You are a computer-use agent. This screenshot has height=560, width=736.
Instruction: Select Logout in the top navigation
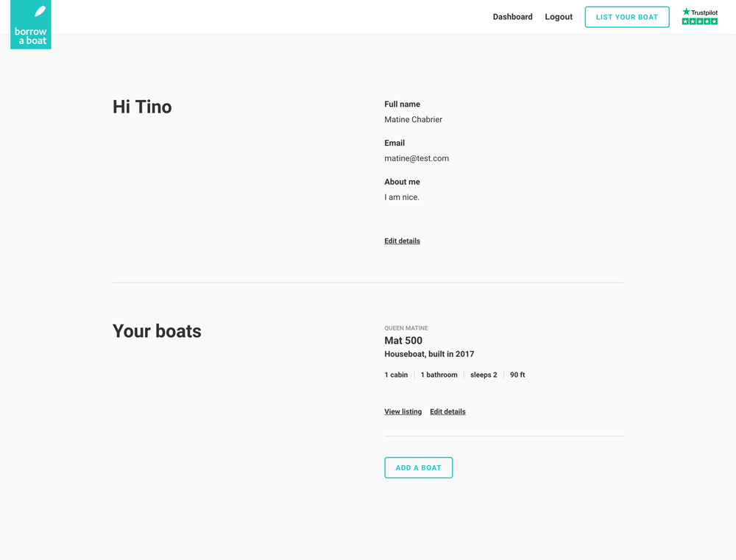[x=559, y=17]
